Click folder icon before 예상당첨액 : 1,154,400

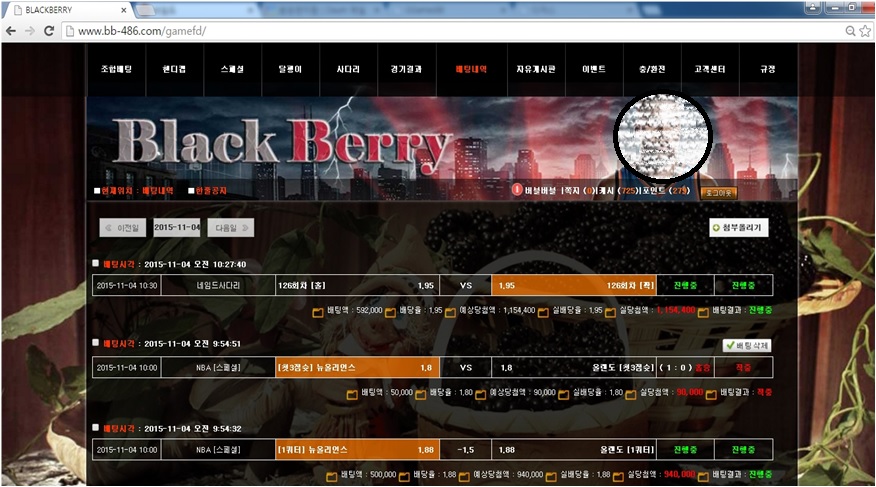450,312
